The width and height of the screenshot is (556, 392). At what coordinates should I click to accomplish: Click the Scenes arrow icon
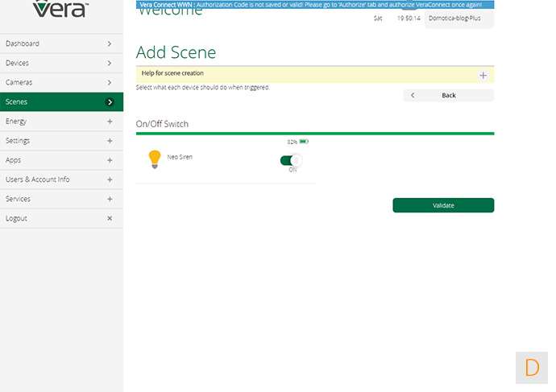coord(110,102)
